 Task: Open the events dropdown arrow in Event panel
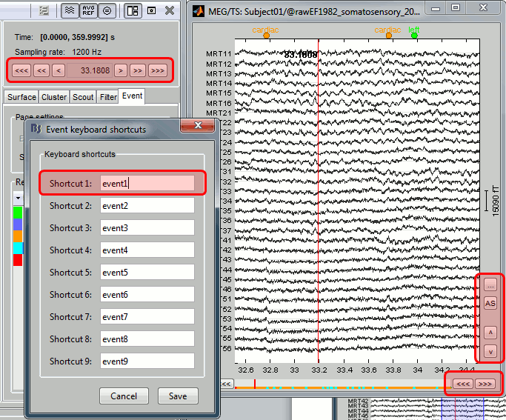pyautogui.click(x=18, y=199)
